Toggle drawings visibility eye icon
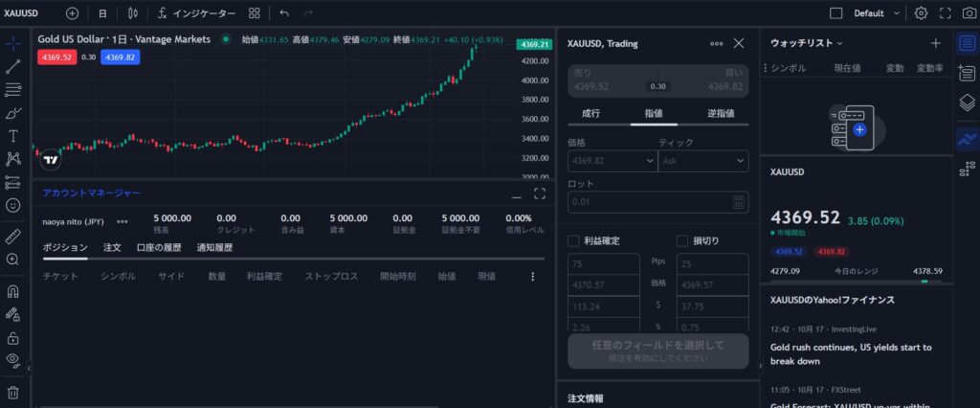This screenshot has height=408, width=980. tap(13, 359)
